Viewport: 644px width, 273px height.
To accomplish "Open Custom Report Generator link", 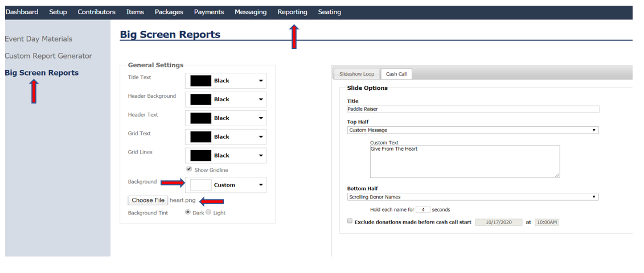I will tap(48, 56).
